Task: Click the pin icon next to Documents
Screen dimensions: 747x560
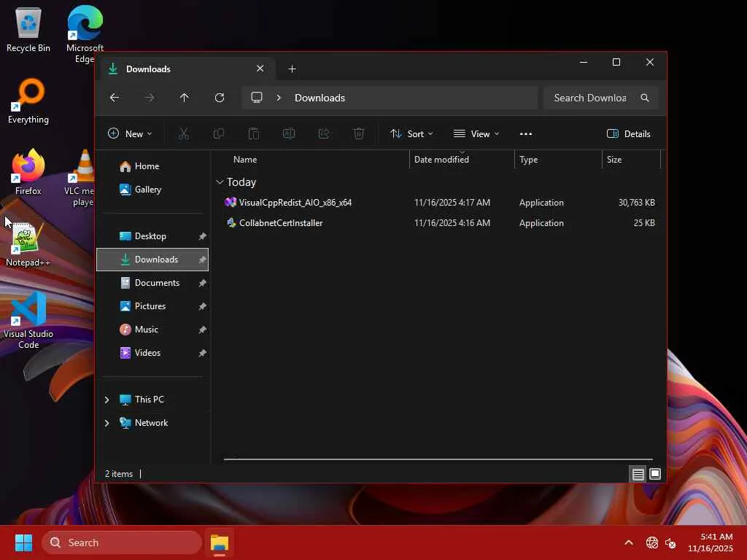Action: (x=203, y=283)
